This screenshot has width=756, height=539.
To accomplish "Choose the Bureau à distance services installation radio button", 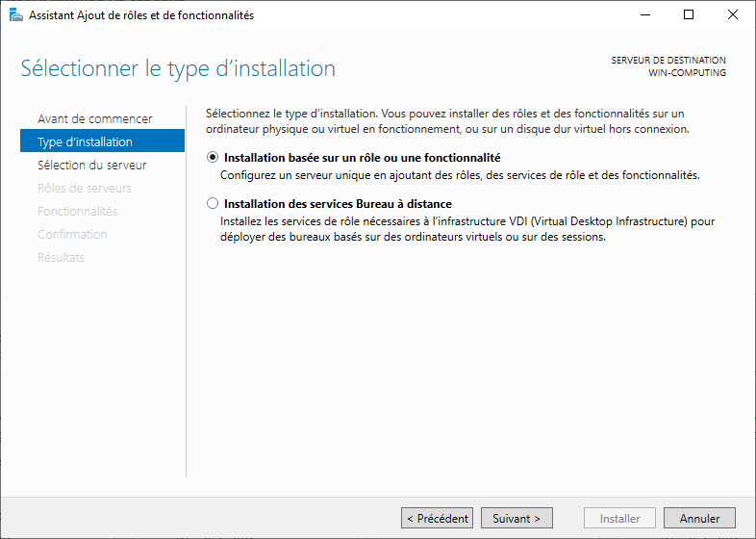I will tap(213, 204).
